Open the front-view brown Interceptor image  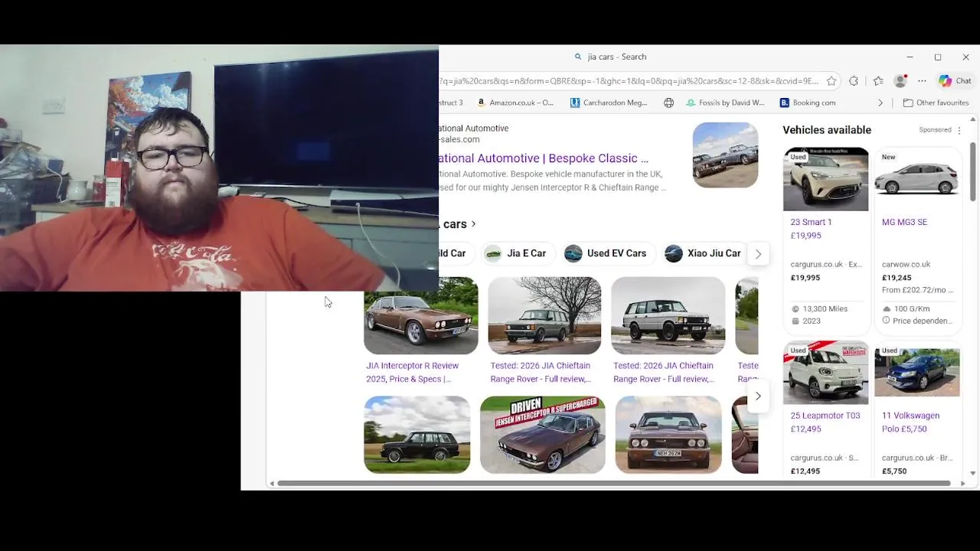(668, 435)
